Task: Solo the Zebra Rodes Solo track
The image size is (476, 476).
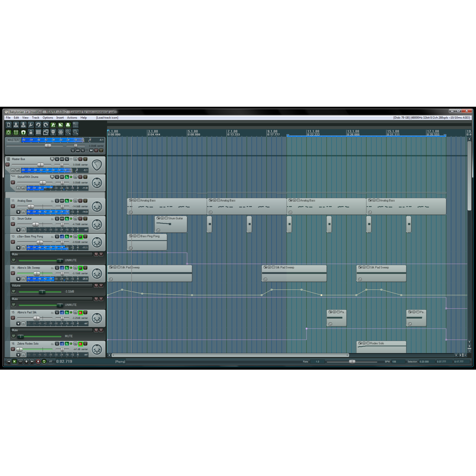Action: [85, 344]
